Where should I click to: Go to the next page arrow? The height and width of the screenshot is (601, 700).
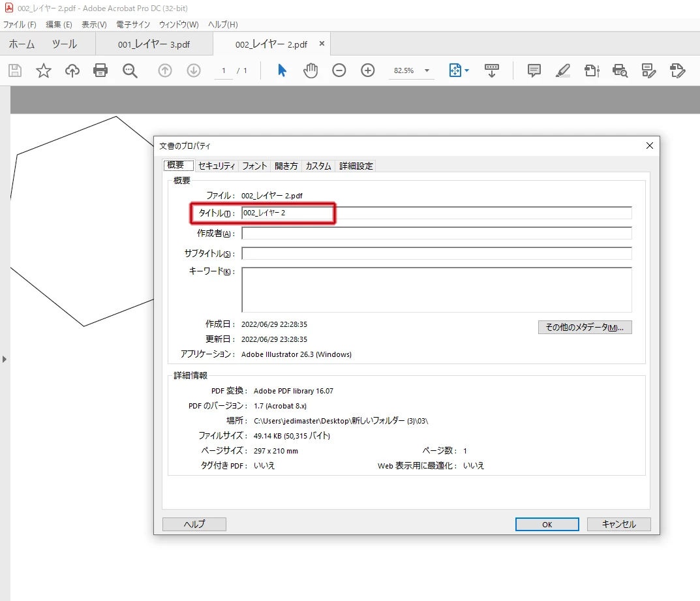(193, 70)
